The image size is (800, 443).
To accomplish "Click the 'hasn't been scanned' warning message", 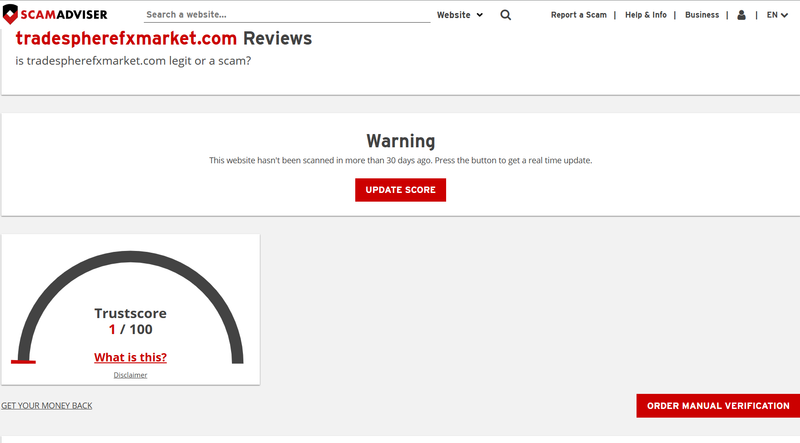I will coord(401,160).
